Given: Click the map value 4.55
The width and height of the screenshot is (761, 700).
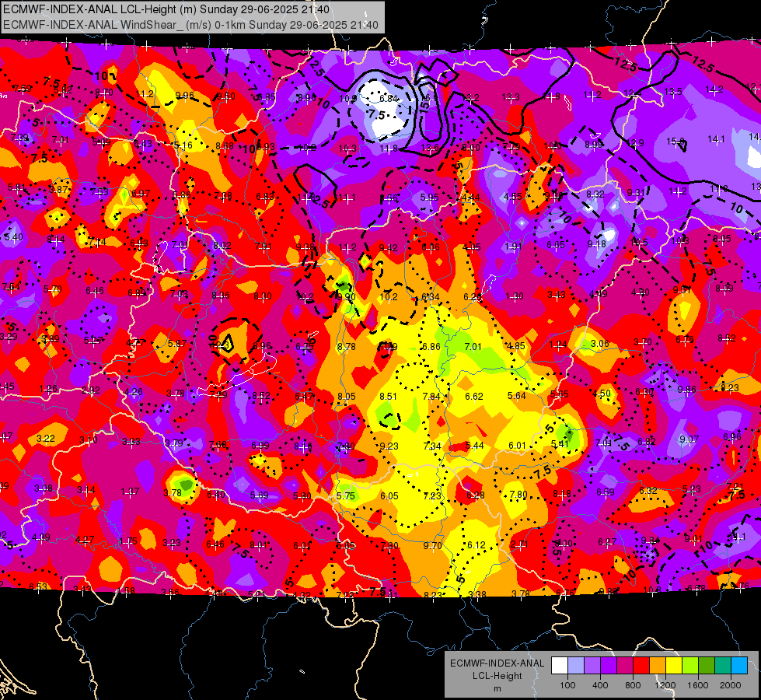Looking at the screenshot, I should [512, 196].
